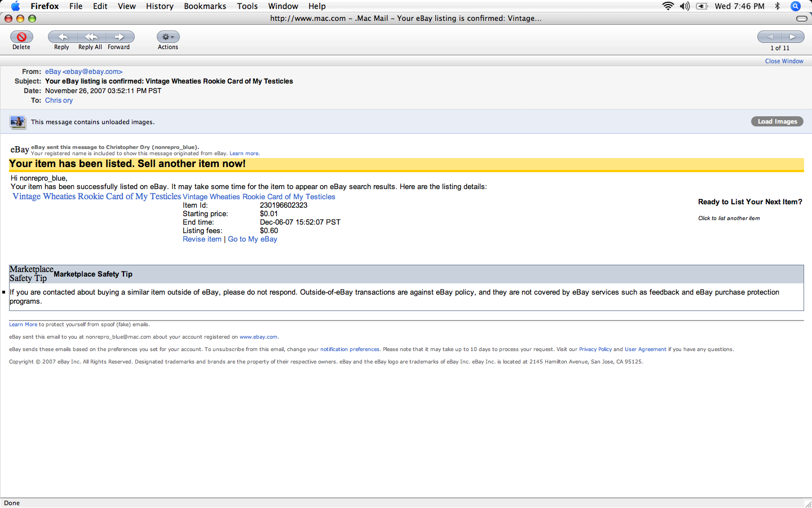Load Images for this message
812x508 pixels.
click(x=776, y=121)
